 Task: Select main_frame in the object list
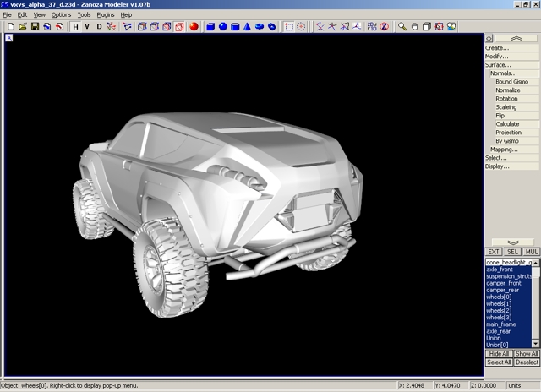pyautogui.click(x=501, y=324)
